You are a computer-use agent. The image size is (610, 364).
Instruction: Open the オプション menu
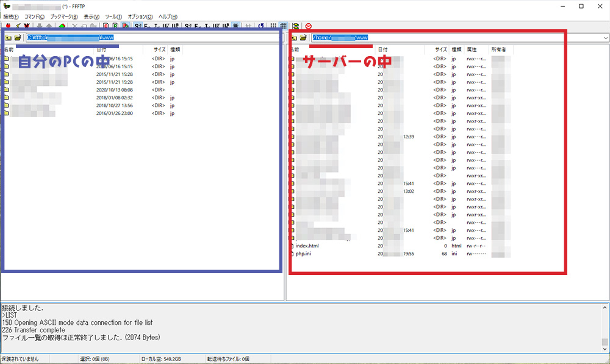tap(140, 16)
